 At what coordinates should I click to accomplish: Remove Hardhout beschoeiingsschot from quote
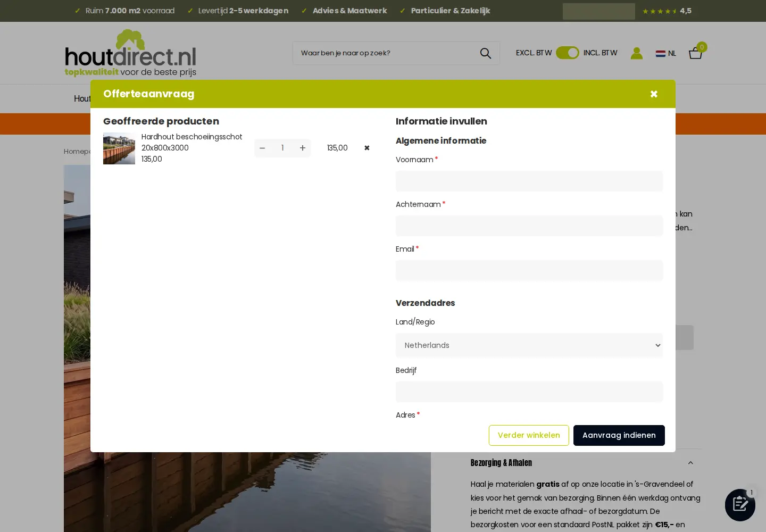(367, 148)
